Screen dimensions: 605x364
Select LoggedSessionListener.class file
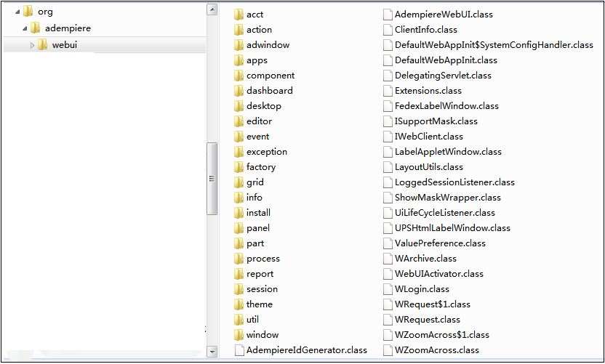pos(449,182)
